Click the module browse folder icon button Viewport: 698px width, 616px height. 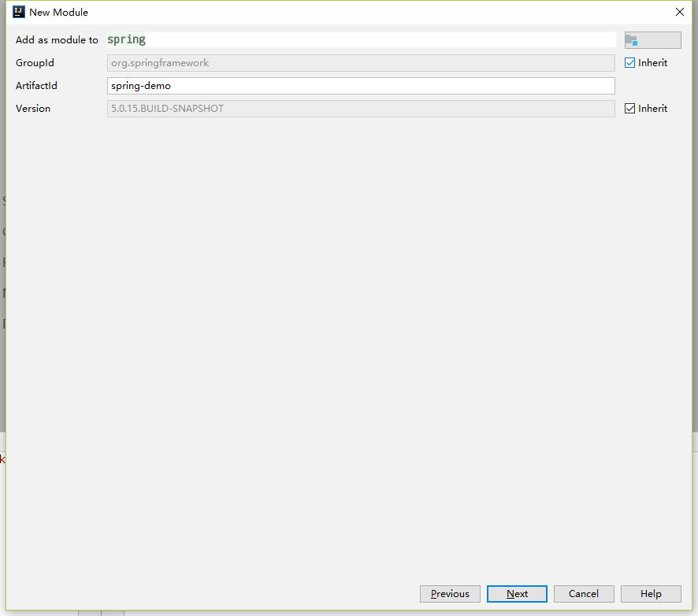pos(652,40)
